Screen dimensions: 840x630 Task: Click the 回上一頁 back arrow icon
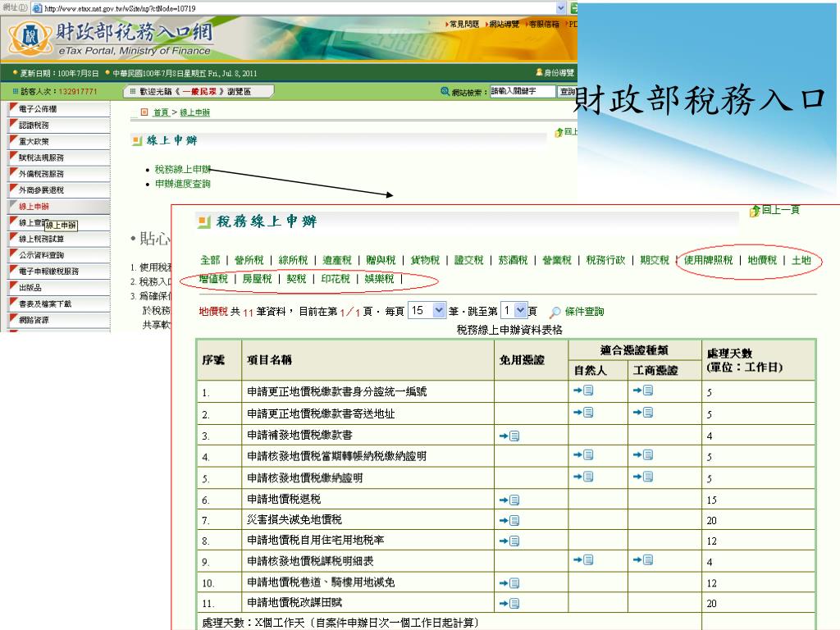tap(756, 211)
